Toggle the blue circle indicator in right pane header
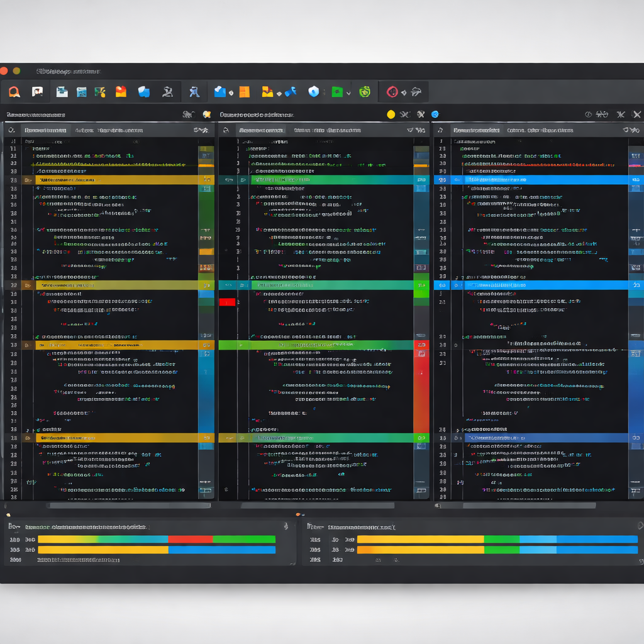 (435, 114)
